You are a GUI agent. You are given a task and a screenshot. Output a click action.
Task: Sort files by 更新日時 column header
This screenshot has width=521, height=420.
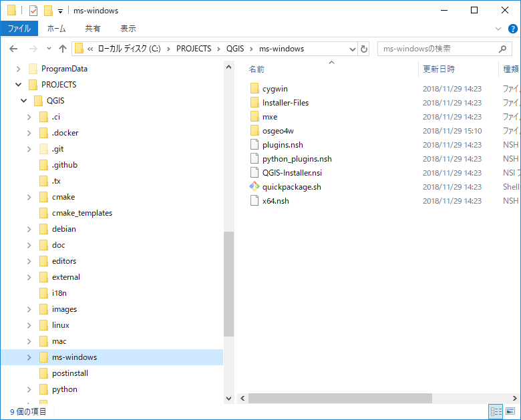coord(439,69)
